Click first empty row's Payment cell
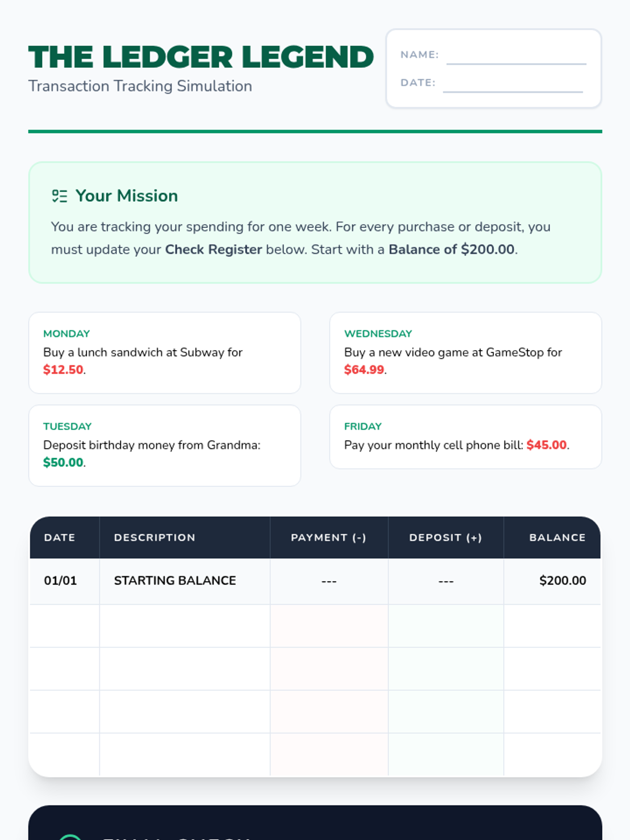The width and height of the screenshot is (630, 840). coord(329,626)
